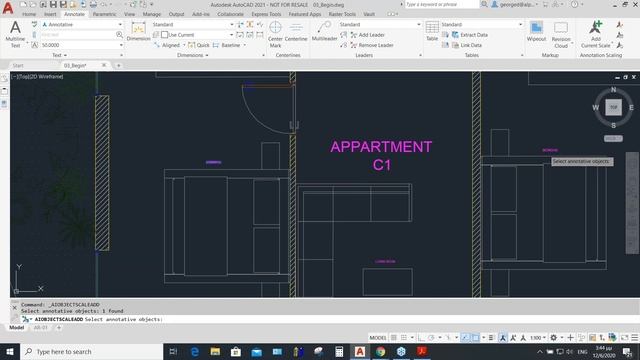Open the Express Tools ribbon tab

tap(266, 14)
